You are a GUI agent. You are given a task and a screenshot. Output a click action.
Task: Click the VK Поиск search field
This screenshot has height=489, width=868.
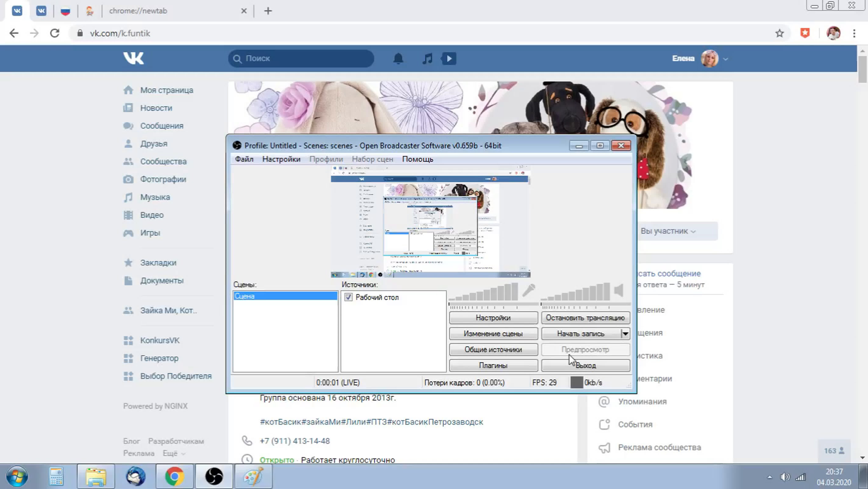click(x=301, y=58)
